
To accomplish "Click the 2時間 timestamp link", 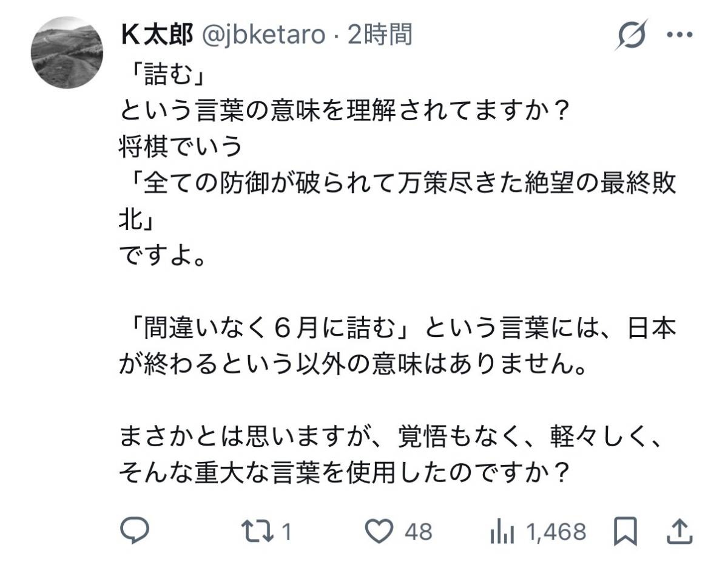I will click(380, 36).
